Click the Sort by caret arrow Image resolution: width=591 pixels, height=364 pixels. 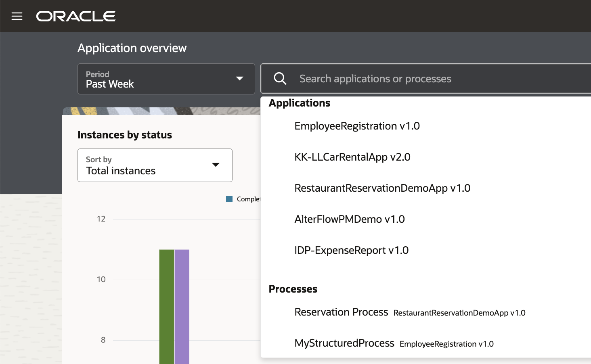click(x=216, y=165)
